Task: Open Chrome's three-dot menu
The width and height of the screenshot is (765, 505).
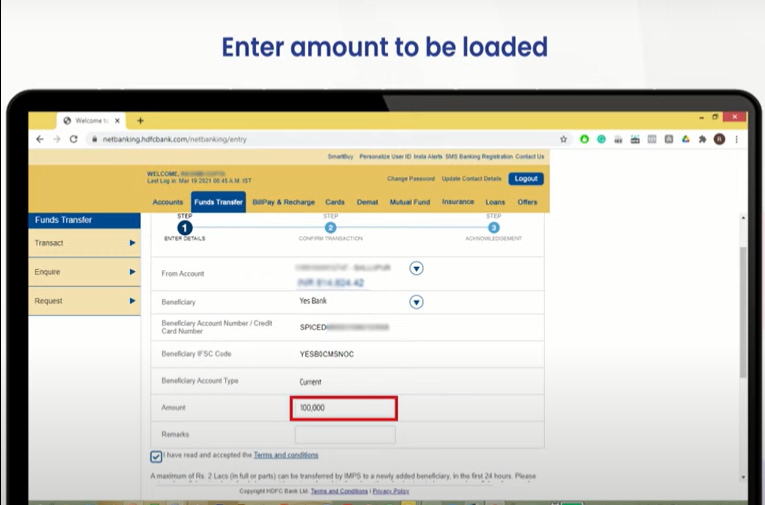Action: coord(737,139)
